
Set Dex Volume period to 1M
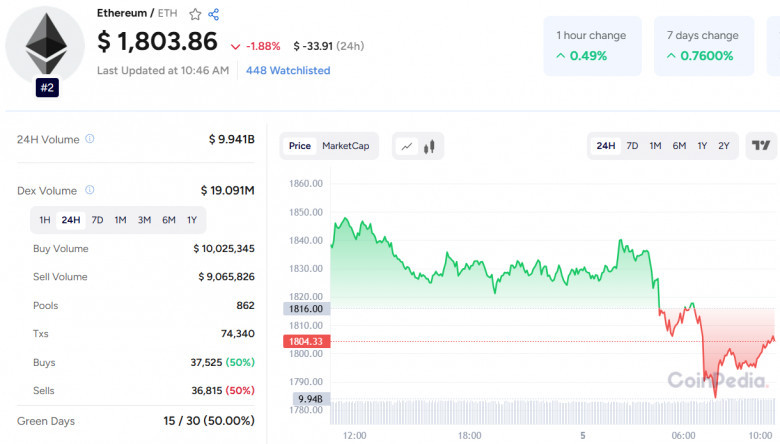(x=120, y=220)
